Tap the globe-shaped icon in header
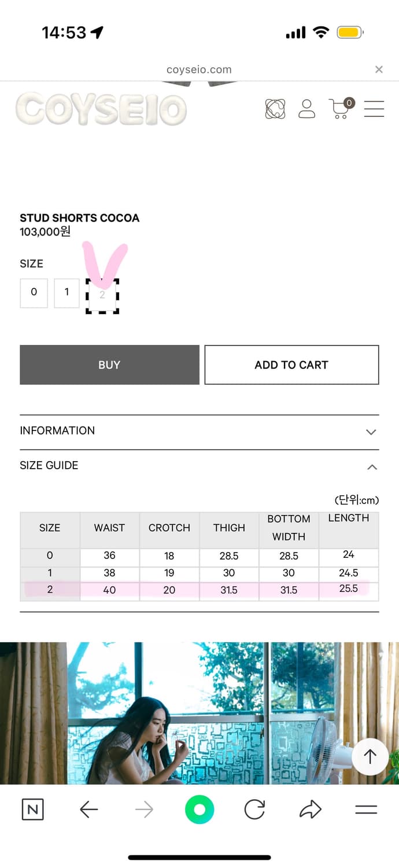The width and height of the screenshot is (399, 868). 275,108
